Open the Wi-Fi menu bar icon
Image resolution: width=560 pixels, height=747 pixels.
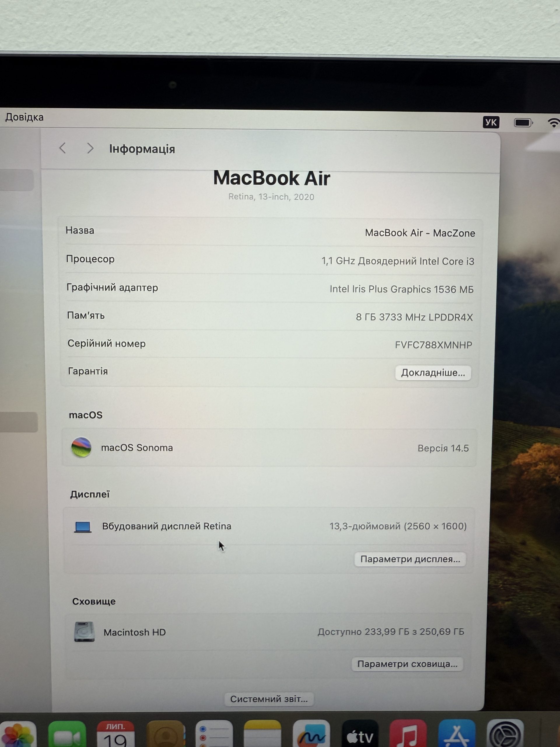point(553,123)
